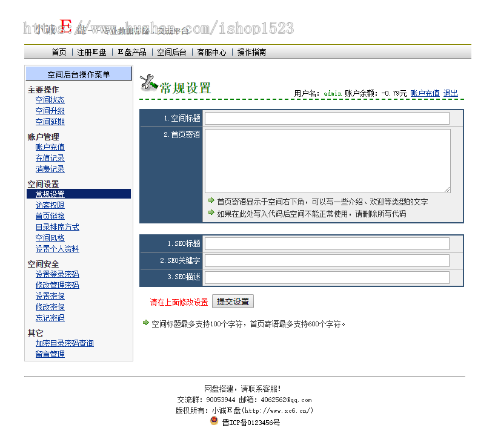Go to the 访客权限 settings
Image resolution: width=495 pixels, height=448 pixels.
click(50, 205)
